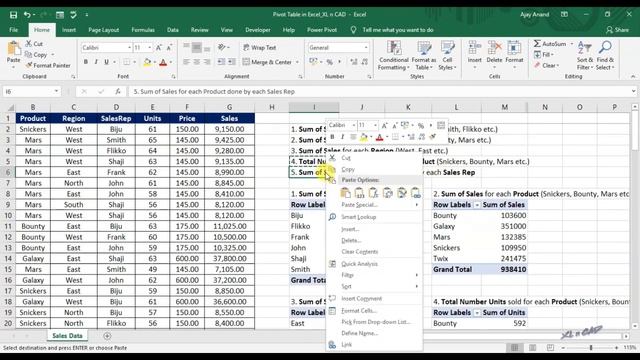Click the Share button
Screen dimensions: 640x360
[617, 30]
